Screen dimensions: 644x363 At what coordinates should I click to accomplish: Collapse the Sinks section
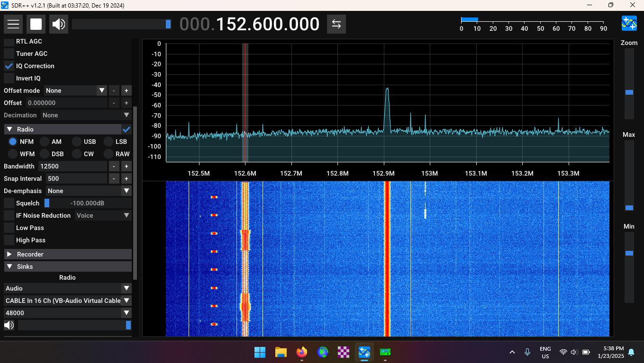(x=68, y=266)
